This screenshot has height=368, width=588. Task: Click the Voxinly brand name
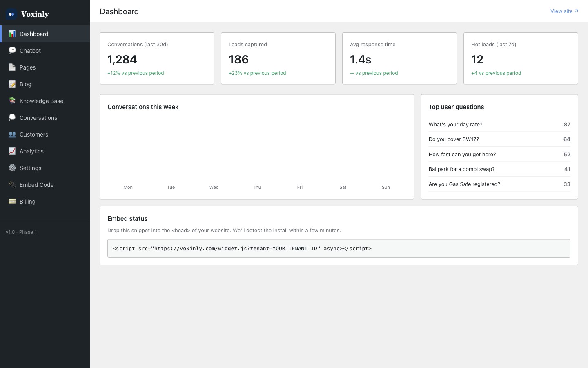tap(35, 14)
